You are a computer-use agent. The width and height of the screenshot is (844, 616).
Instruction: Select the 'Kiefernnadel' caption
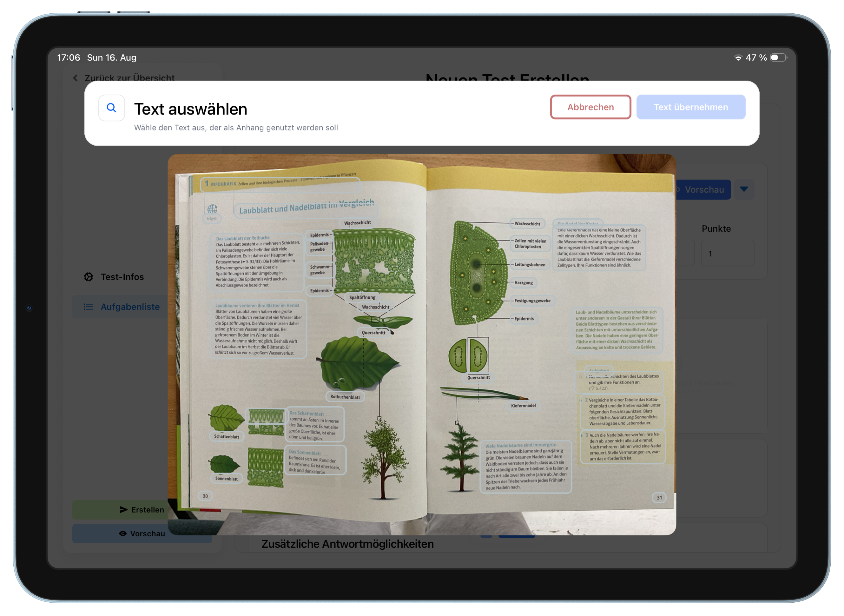523,405
